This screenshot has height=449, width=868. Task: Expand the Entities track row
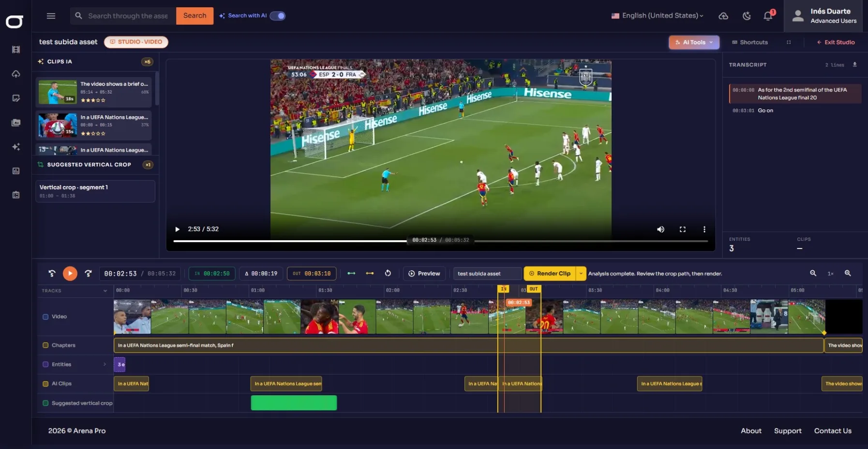point(105,364)
